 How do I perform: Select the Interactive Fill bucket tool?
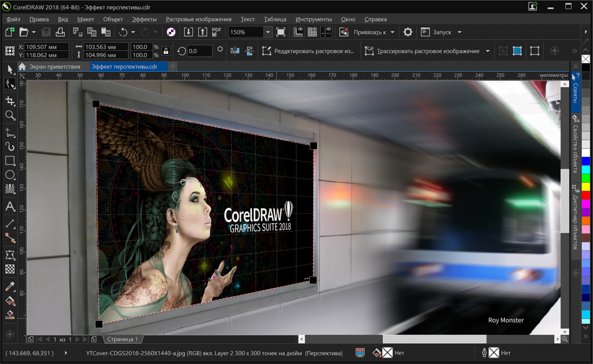[10, 300]
